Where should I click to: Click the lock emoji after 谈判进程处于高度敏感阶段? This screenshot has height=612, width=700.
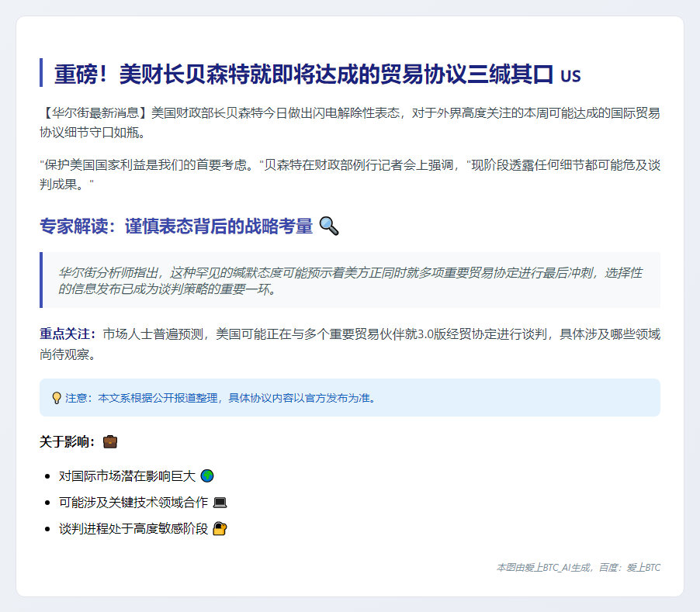click(220, 528)
